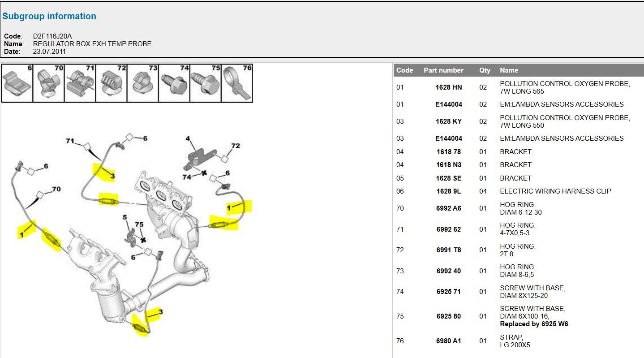Click the code 06 cell in the parts table

click(x=400, y=191)
